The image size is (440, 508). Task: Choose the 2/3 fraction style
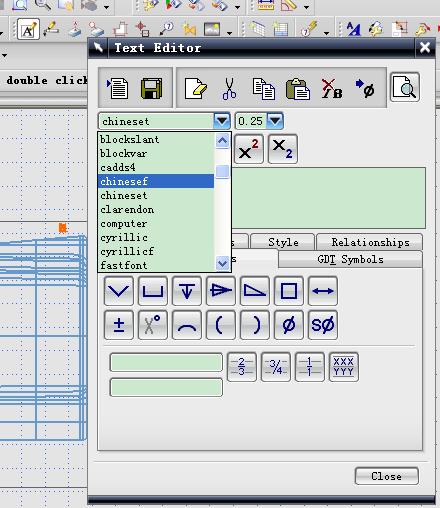pos(242,367)
